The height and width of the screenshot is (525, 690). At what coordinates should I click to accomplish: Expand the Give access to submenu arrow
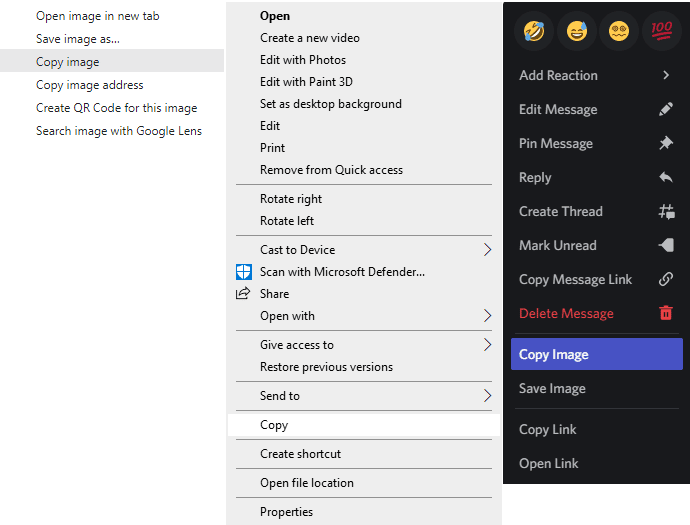coord(487,345)
